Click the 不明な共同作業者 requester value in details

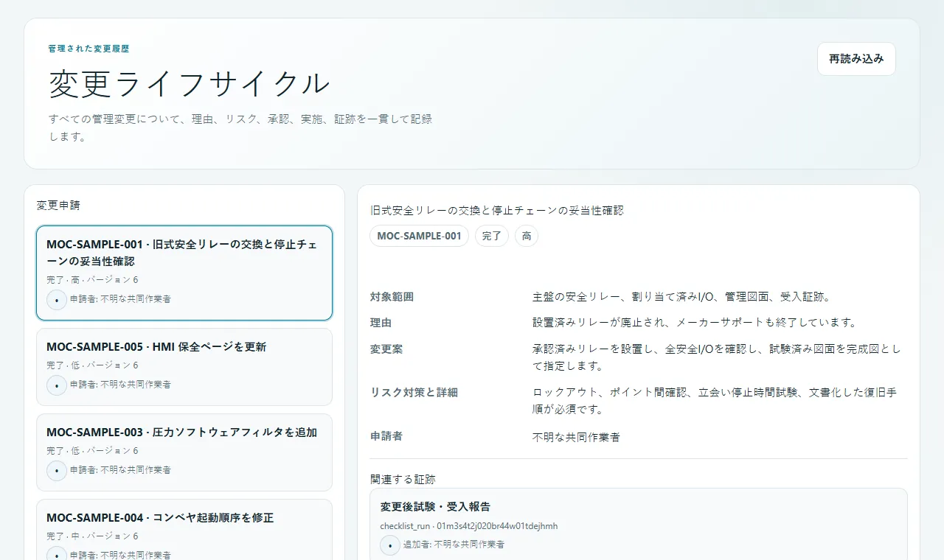tap(576, 437)
